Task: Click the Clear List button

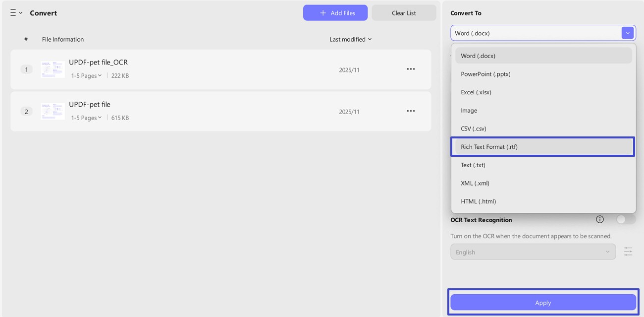Action: pyautogui.click(x=404, y=13)
